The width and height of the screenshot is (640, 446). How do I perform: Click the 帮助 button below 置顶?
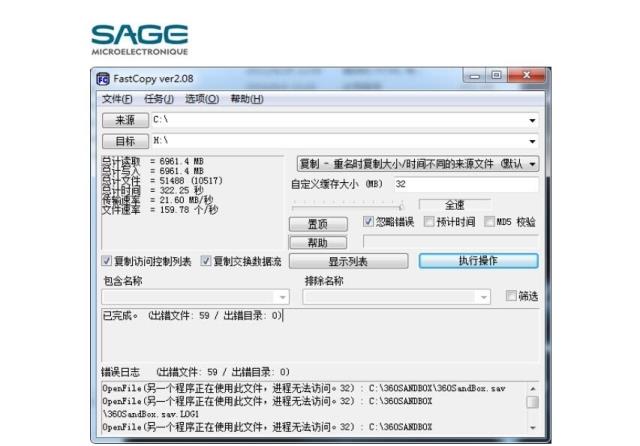(318, 243)
